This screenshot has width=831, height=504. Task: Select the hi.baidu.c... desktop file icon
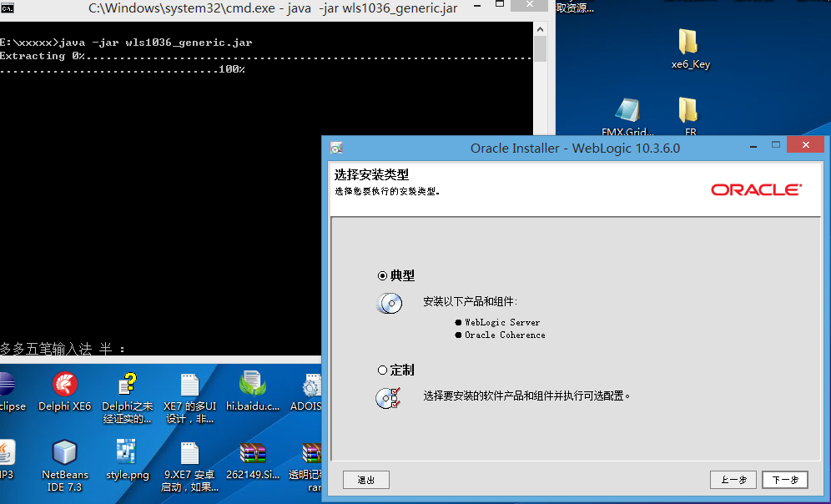click(253, 391)
